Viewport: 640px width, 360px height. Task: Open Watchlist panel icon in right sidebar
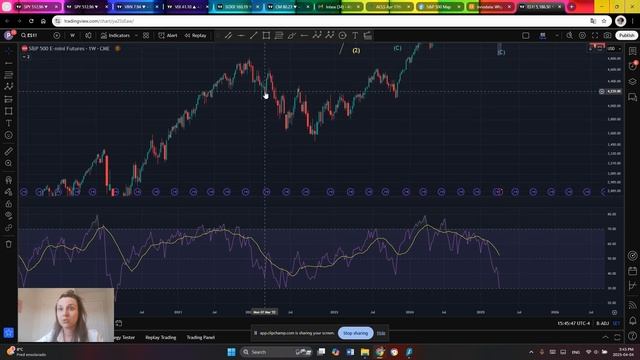point(632,51)
